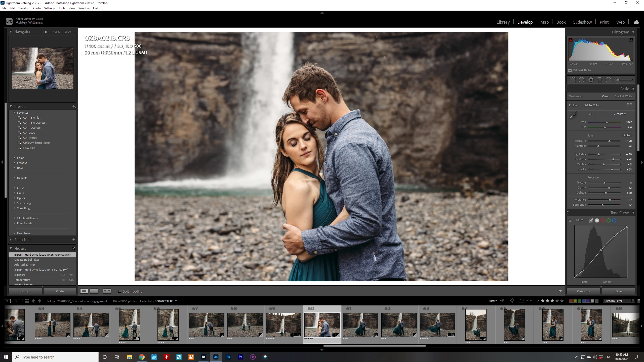Switch treatment to Black & White
This screenshot has height=362, width=644.
623,96
